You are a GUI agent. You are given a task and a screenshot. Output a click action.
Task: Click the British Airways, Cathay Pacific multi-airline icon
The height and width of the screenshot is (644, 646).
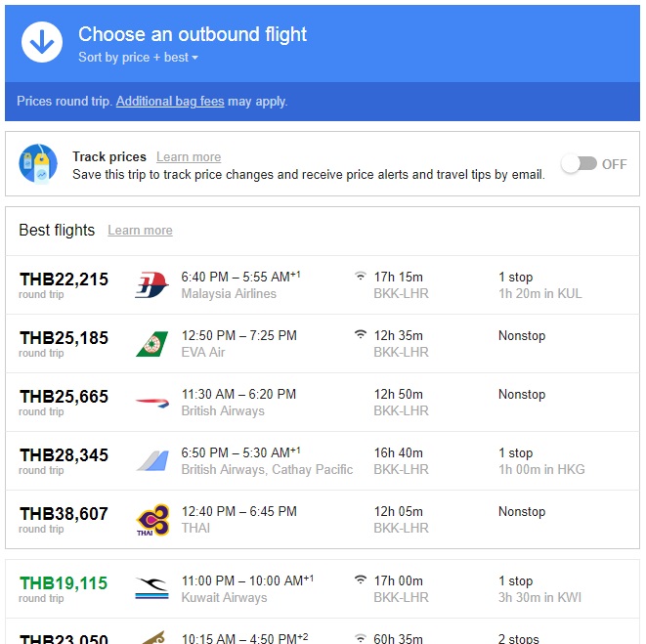[x=152, y=460]
